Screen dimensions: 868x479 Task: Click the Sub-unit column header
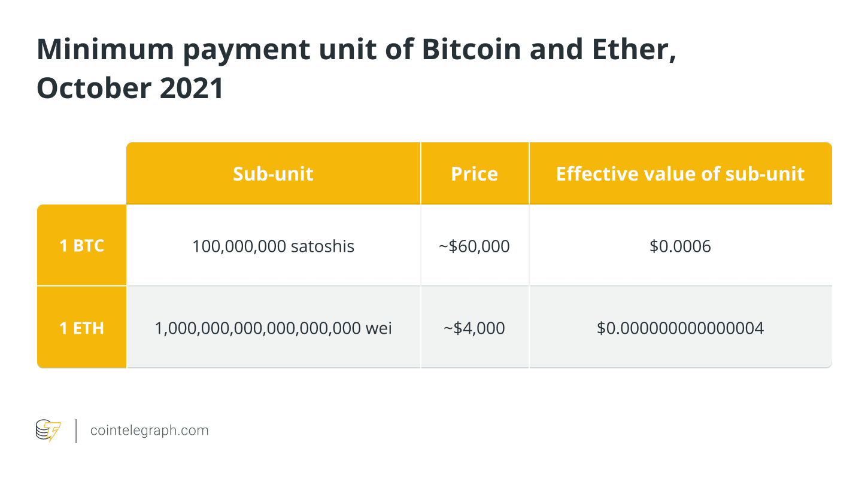(x=273, y=174)
